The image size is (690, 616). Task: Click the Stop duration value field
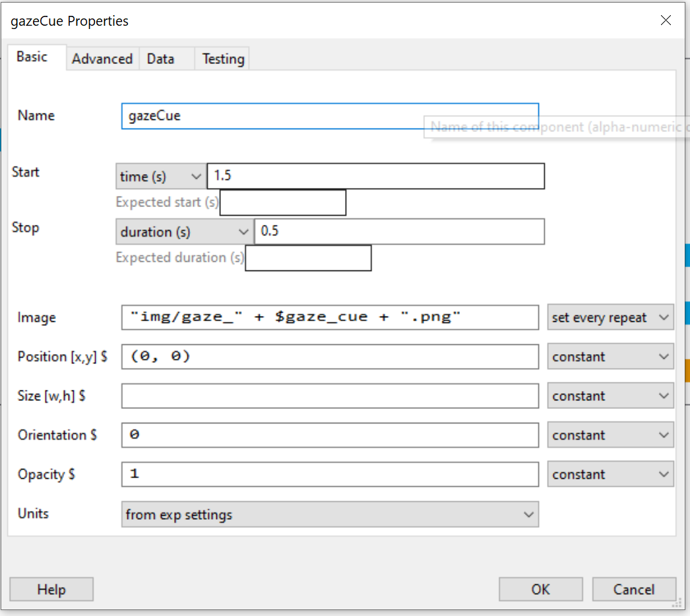[x=399, y=232]
